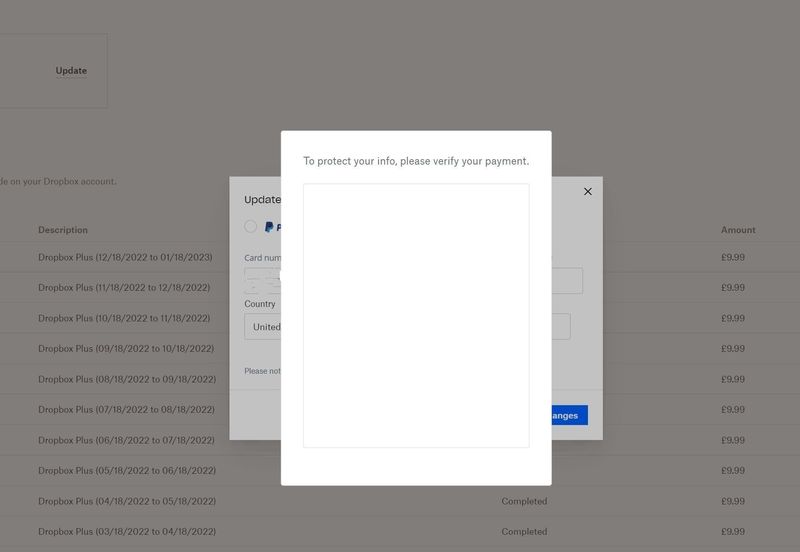Viewport: 800px width, 552px height.
Task: Click Completed status for 03/18/2022 invoice
Action: click(x=524, y=532)
